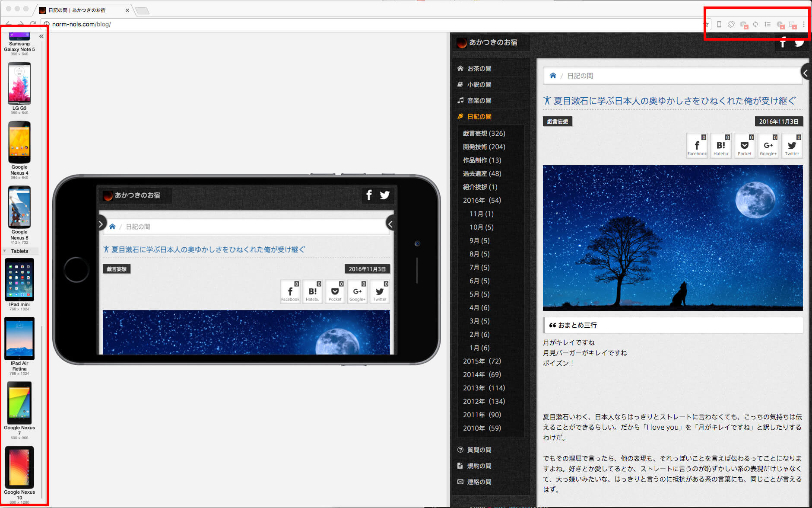Image resolution: width=812 pixels, height=508 pixels.
Task: Expand the left panel arrow in phone preview
Action: click(x=101, y=224)
